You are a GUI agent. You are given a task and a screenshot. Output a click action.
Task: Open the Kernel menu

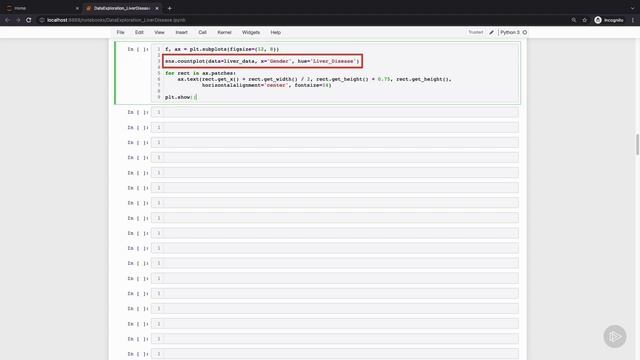point(224,32)
